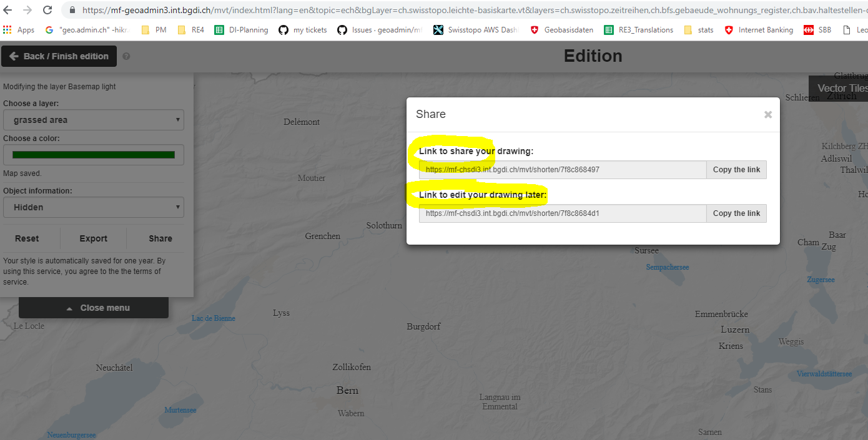
Task: Open the 'Object information' dropdown
Action: pyautogui.click(x=93, y=207)
